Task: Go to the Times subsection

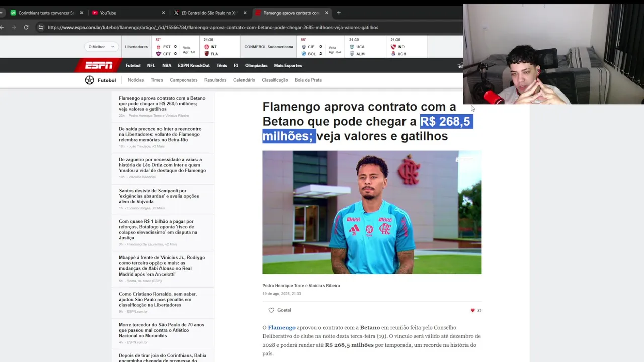Action: coord(157,80)
